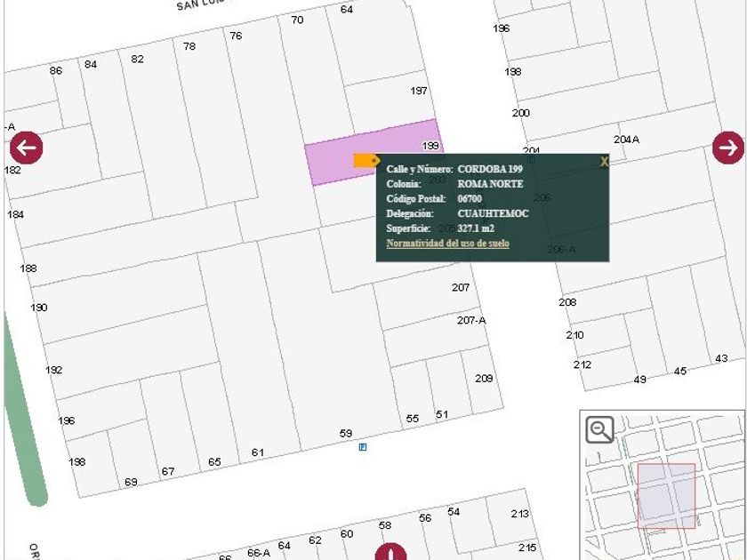Click lot number 209
Viewport: 747px width, 560px height.
(x=484, y=378)
